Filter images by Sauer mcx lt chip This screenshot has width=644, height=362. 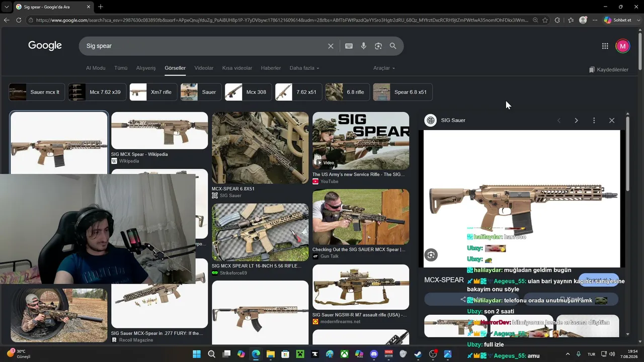point(37,92)
